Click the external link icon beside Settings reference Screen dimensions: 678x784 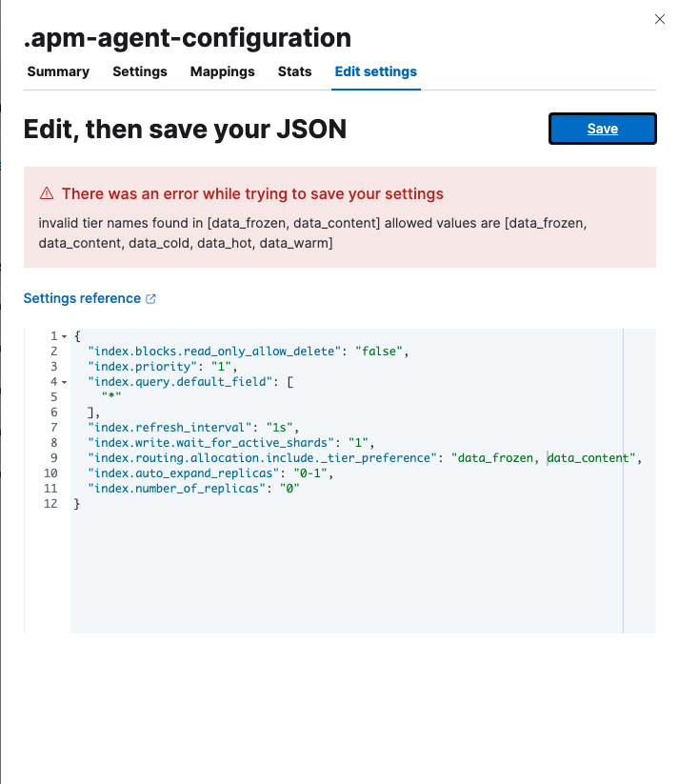tap(150, 299)
